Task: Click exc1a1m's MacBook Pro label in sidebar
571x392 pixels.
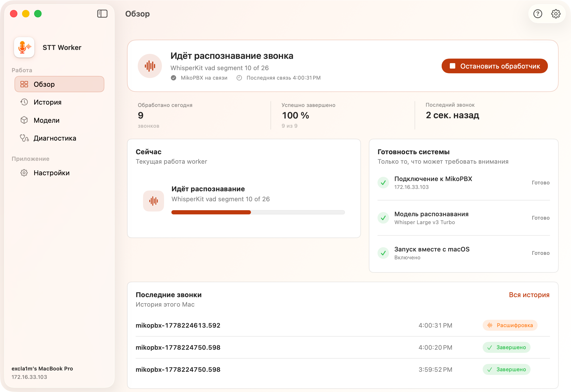Action: click(x=42, y=369)
